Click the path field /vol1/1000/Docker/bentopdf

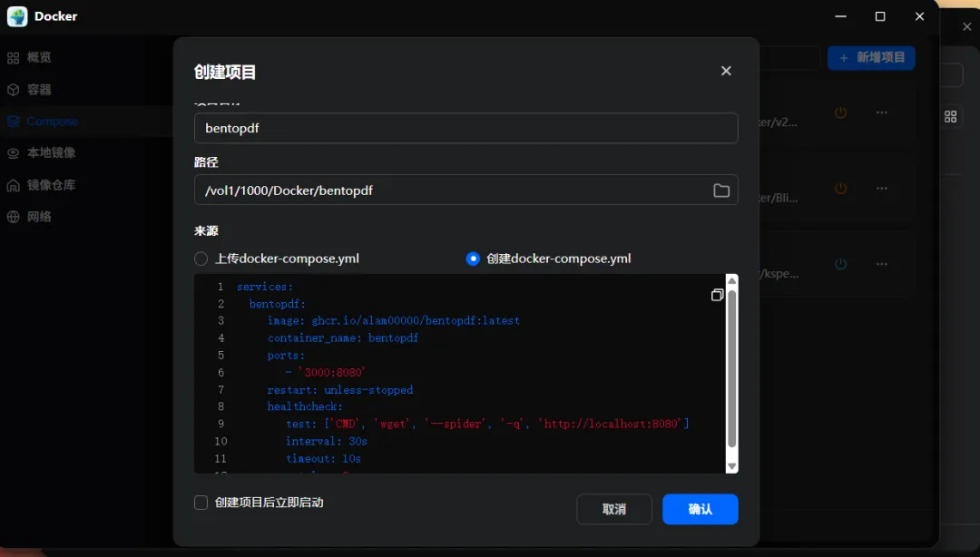click(x=465, y=190)
